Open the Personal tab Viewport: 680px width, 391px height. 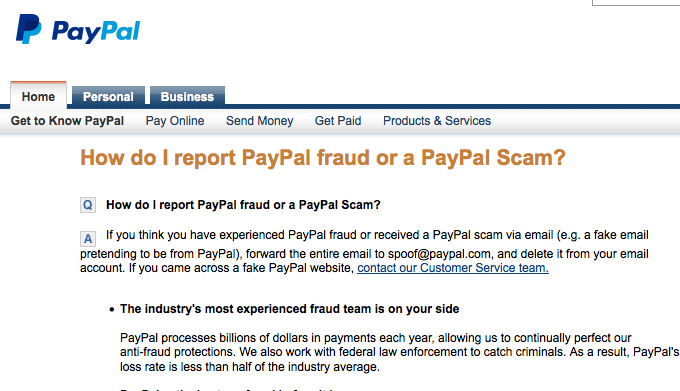pyautogui.click(x=108, y=96)
